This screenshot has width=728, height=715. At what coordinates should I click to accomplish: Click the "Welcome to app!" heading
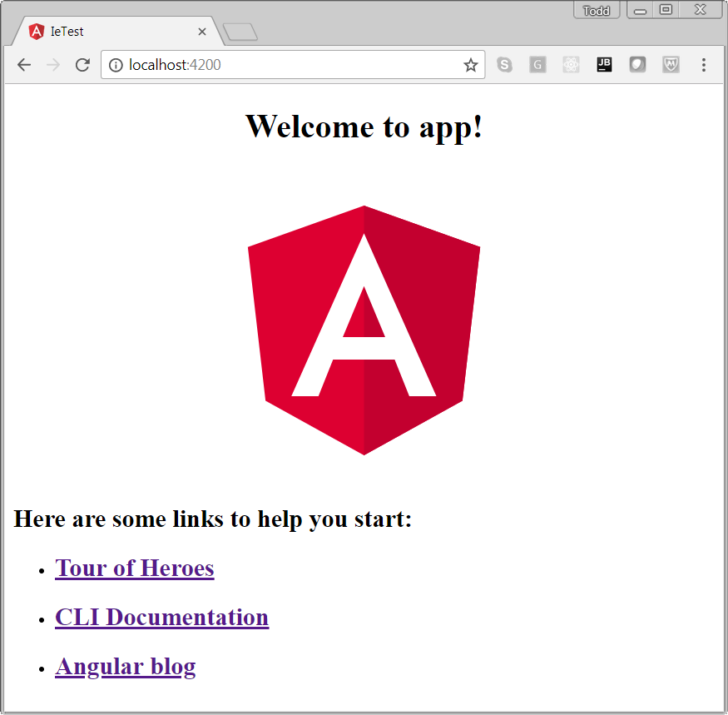tap(364, 127)
